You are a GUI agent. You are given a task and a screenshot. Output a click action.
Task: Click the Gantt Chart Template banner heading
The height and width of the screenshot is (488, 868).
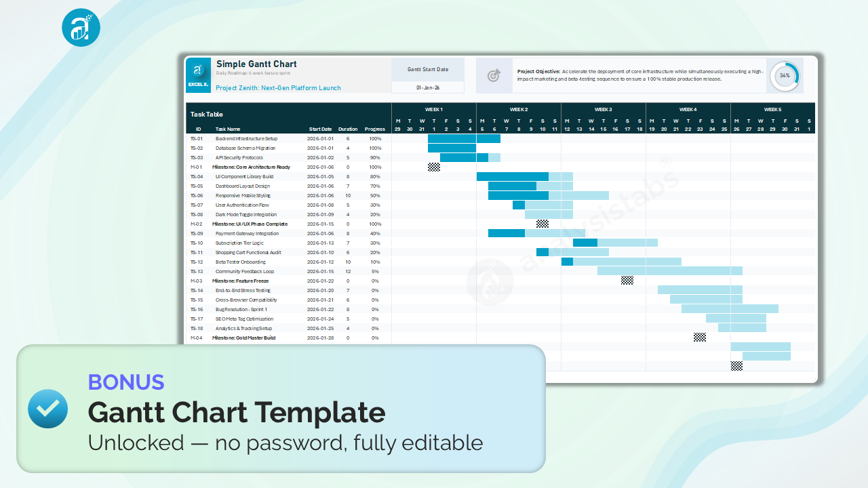pos(237,411)
